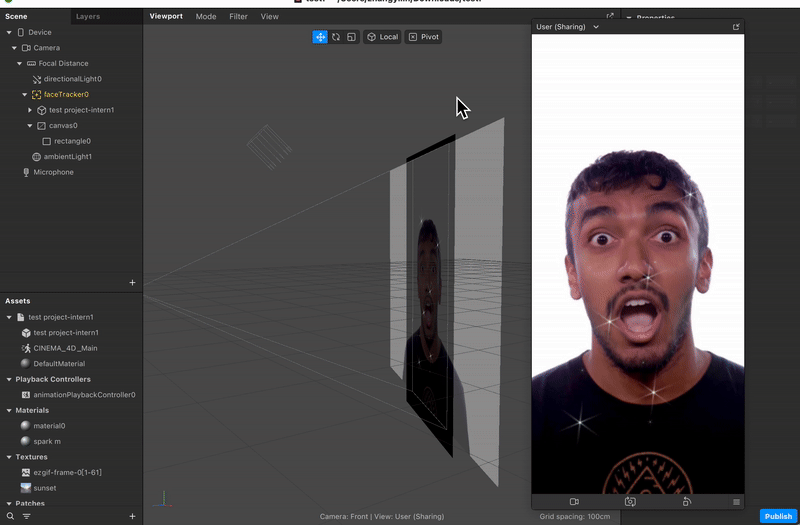Click the Focal Distance icon

tap(31, 63)
